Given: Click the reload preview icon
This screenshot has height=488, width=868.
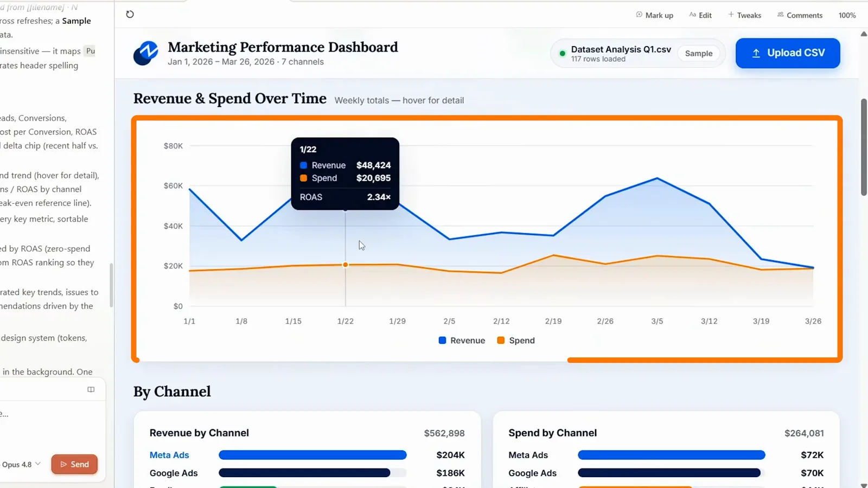Looking at the screenshot, I should pos(130,14).
